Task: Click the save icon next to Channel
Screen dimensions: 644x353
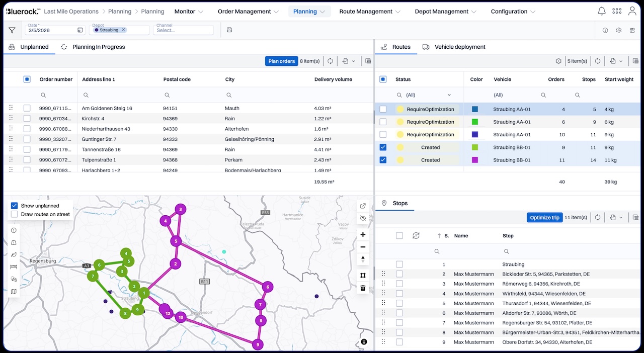Action: [229, 30]
